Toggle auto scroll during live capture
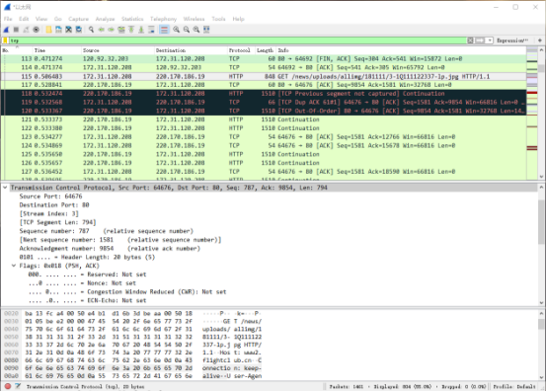Viewport: 546px width, 392px height. click(151, 30)
